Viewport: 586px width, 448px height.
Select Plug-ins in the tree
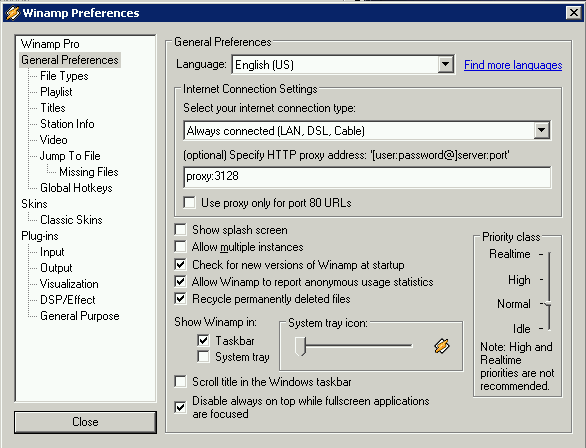40,236
